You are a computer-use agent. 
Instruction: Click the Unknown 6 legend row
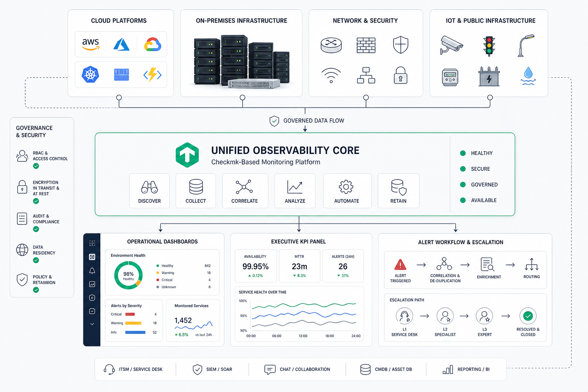pyautogui.click(x=183, y=287)
